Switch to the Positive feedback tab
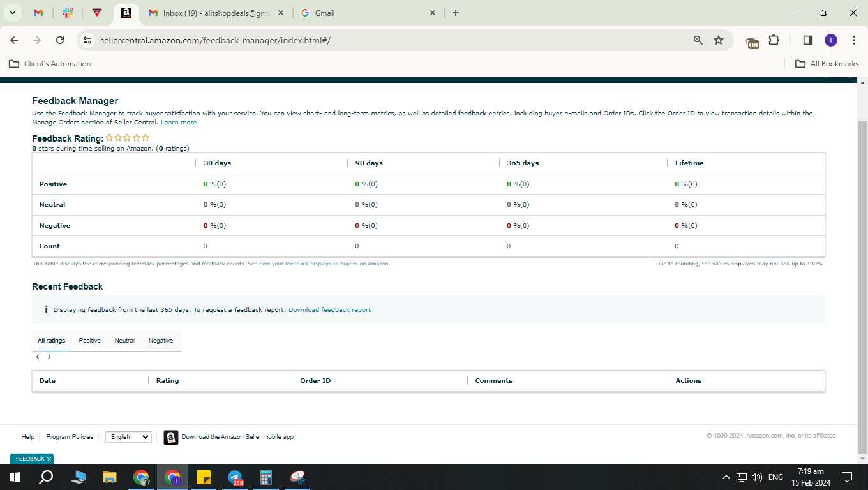Screen dimensions: 868x490 (90, 341)
